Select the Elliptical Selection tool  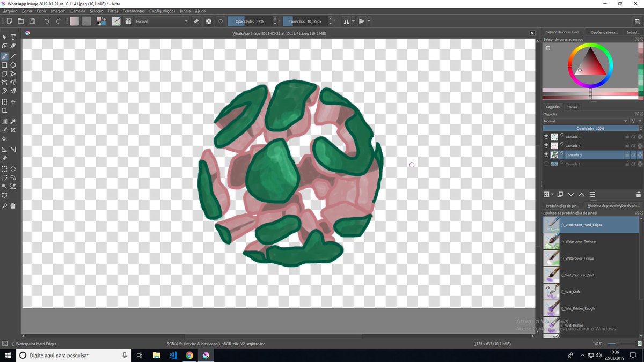(13, 168)
